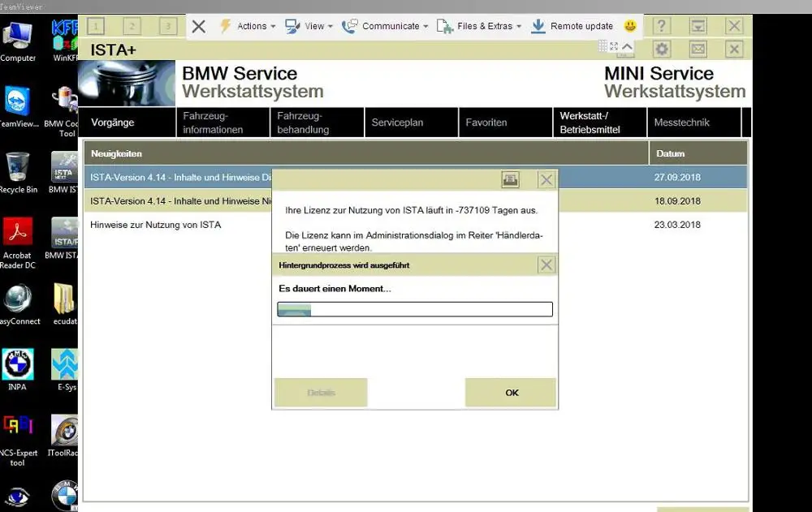Click the envelope mail icon in ISTA header
This screenshot has height=512, width=812.
point(698,49)
